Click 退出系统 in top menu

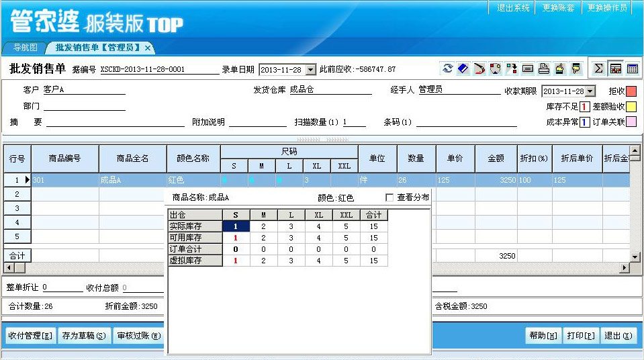pos(513,8)
